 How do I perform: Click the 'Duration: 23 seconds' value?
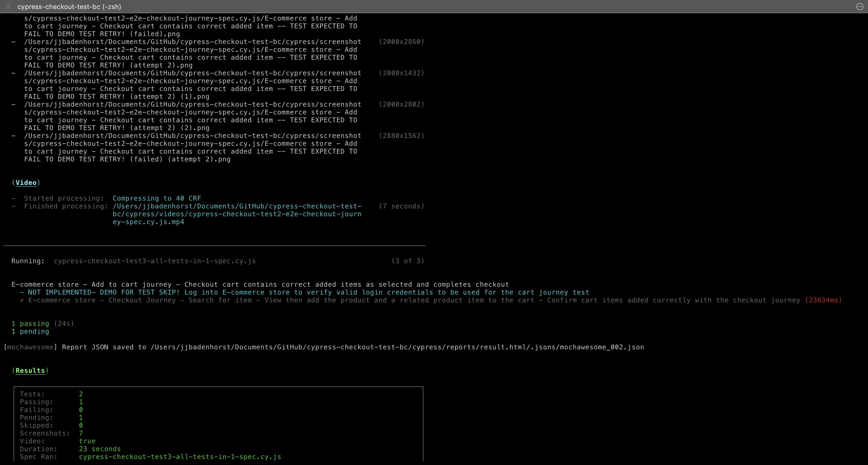click(x=100, y=449)
